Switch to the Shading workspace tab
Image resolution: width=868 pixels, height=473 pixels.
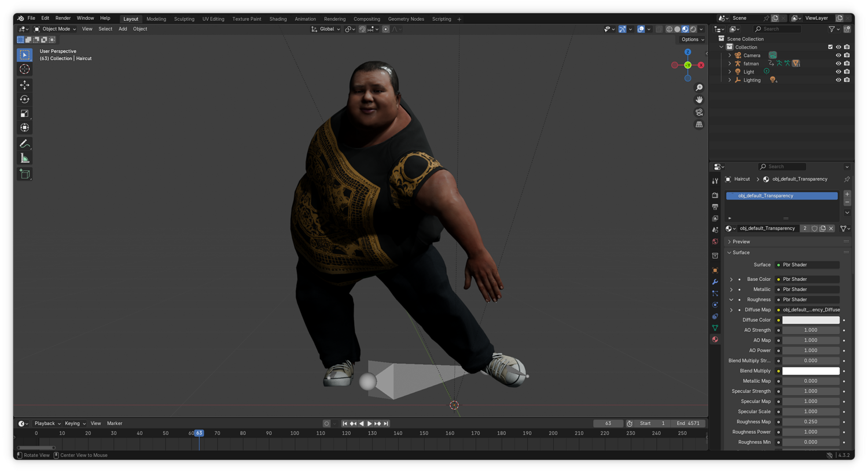coord(278,19)
